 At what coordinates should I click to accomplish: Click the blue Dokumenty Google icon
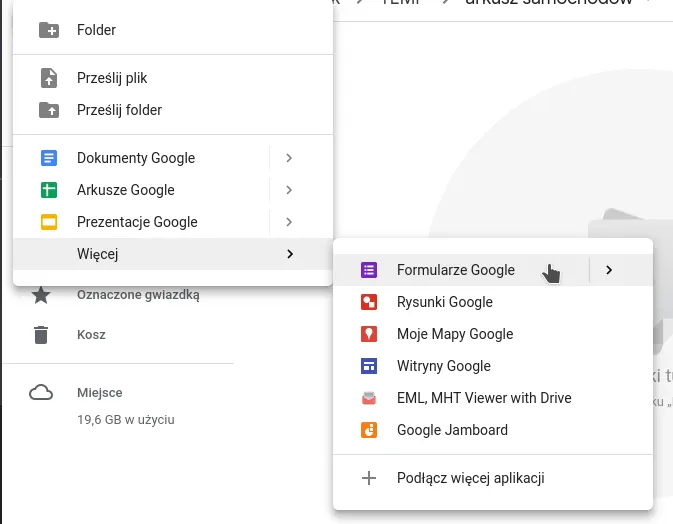[x=49, y=158]
